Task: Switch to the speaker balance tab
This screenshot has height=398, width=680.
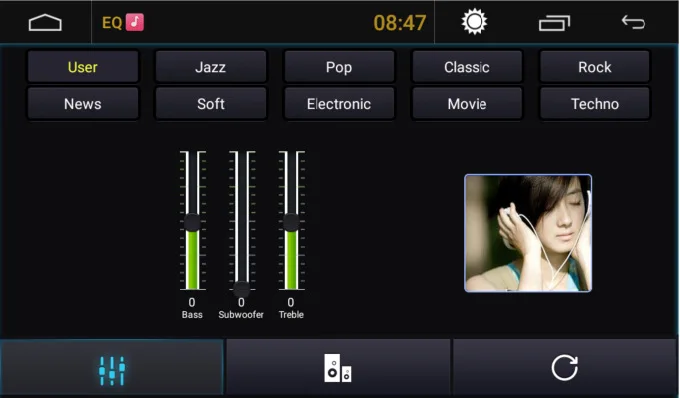Action: click(338, 368)
